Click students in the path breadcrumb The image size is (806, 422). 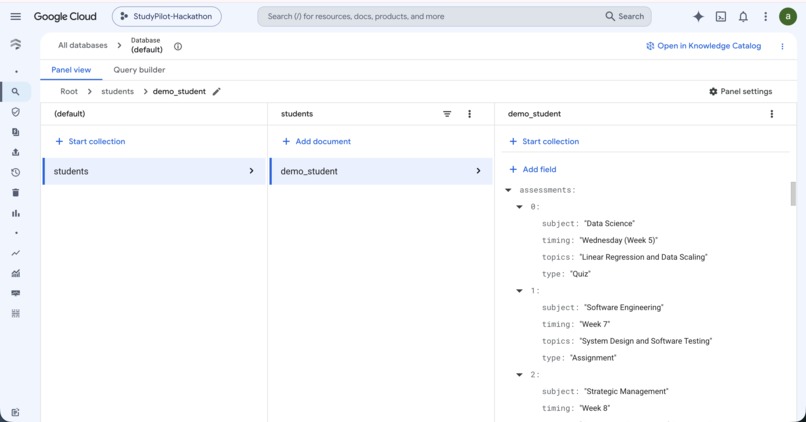117,91
